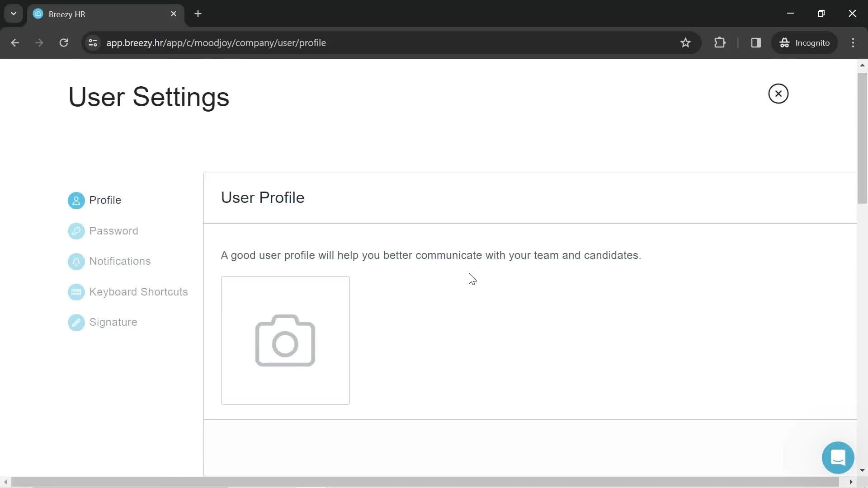Expand the Password settings section
Screen dimensions: 868x488
tap(114, 230)
